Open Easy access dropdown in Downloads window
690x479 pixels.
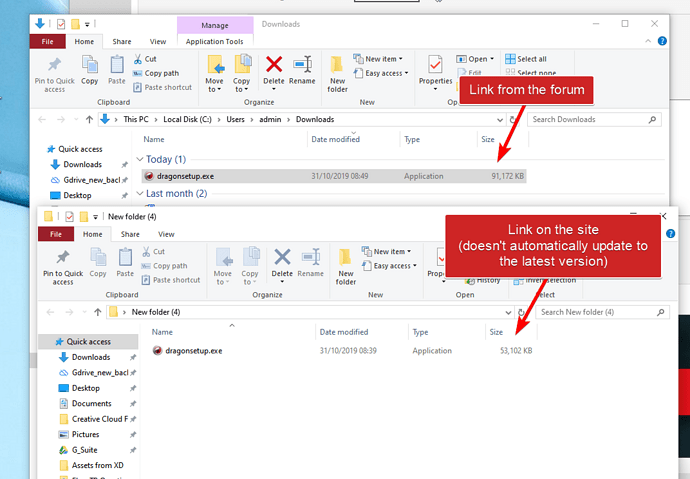(x=381, y=73)
